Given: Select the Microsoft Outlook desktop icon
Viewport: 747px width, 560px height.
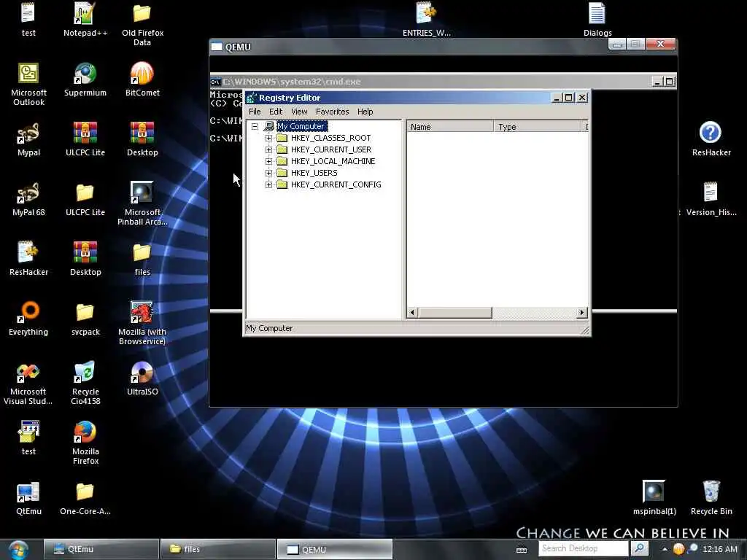Looking at the screenshot, I should pos(28,84).
